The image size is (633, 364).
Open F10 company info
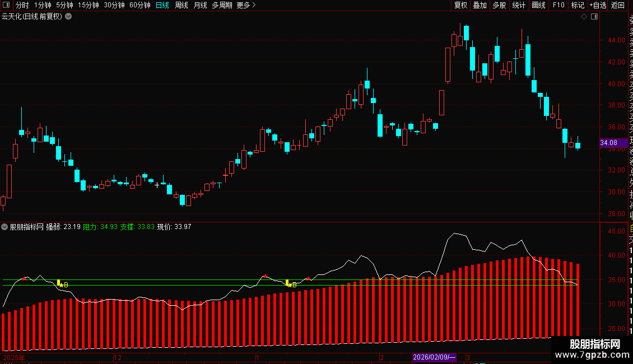click(x=558, y=5)
